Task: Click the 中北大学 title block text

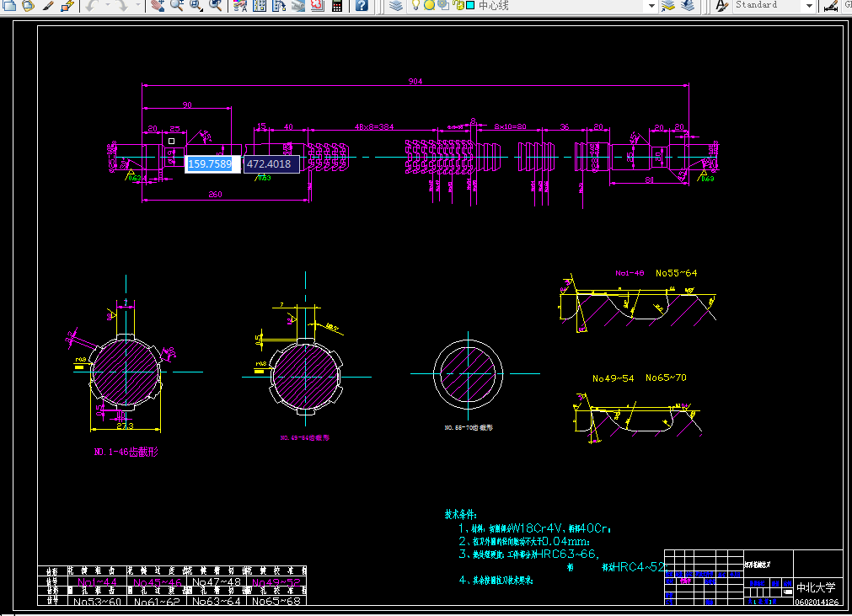Action: tap(816, 587)
